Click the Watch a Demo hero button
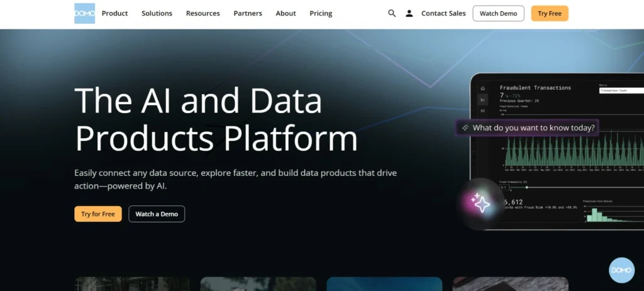This screenshot has height=291, width=644. point(157,214)
